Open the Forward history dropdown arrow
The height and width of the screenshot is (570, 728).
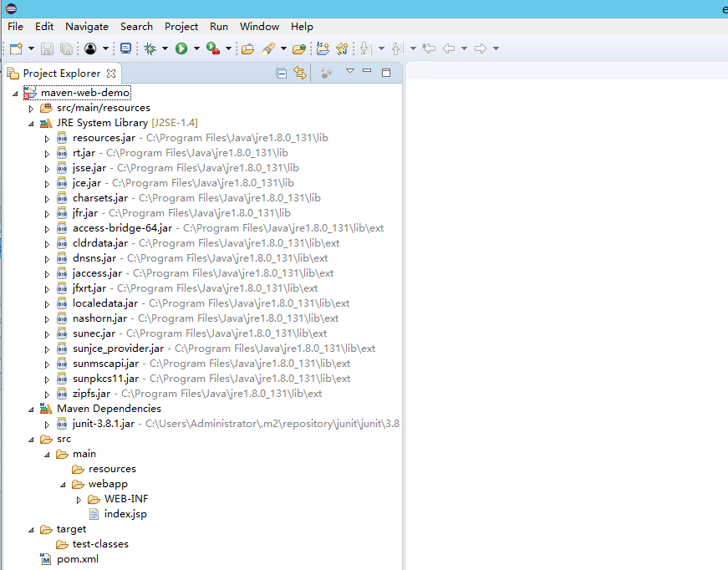click(x=496, y=48)
